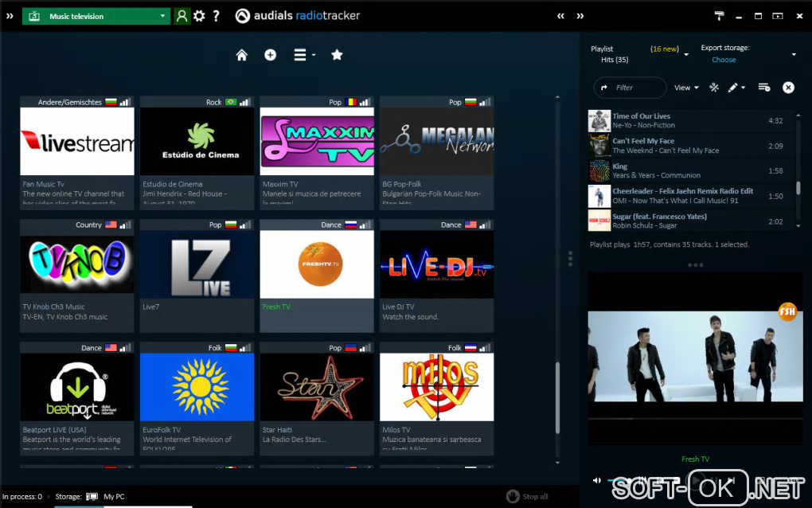Click the audials radiotracker logo
The width and height of the screenshot is (812, 508).
pyautogui.click(x=297, y=16)
